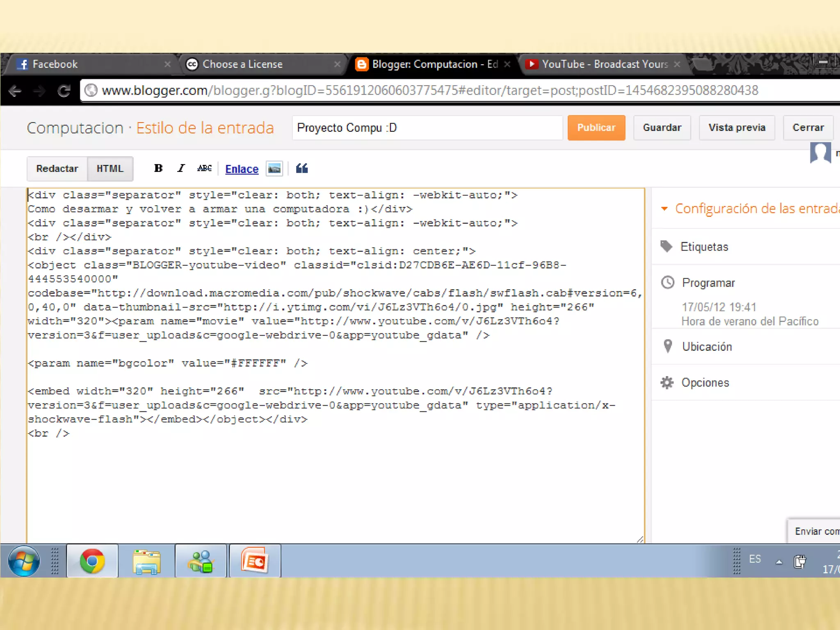Click the browser back arrow
This screenshot has height=630, width=840.
click(15, 91)
